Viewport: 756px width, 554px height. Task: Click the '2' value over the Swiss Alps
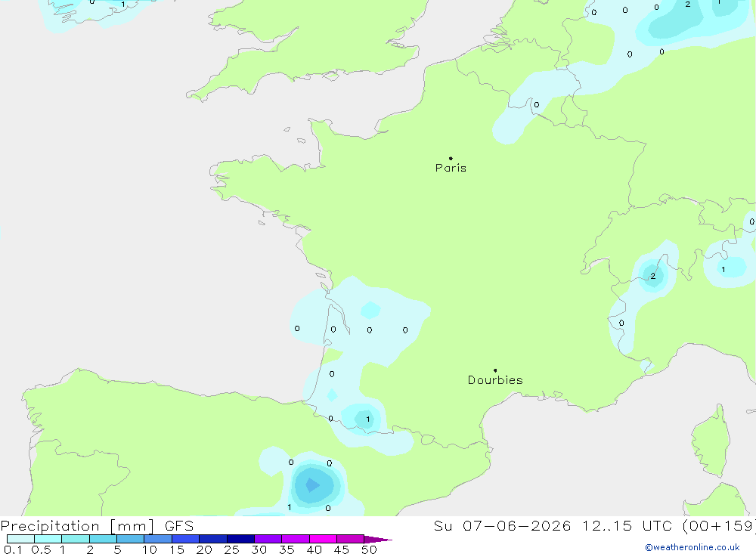653,277
